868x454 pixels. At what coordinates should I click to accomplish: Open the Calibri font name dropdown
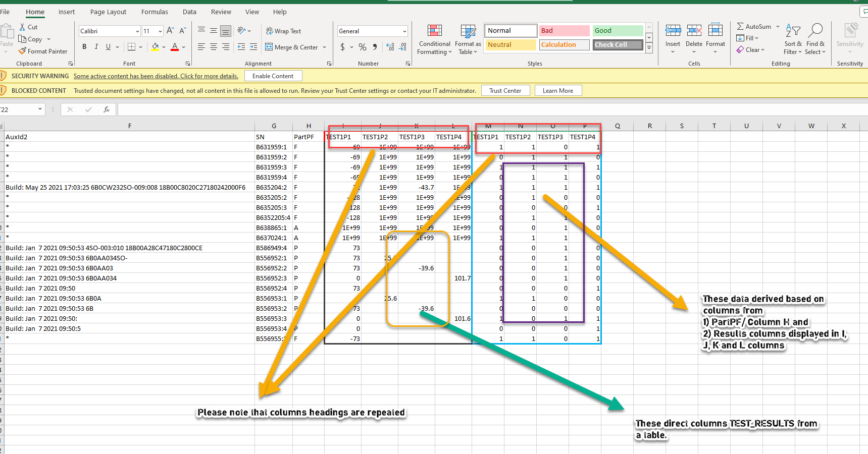[x=137, y=31]
